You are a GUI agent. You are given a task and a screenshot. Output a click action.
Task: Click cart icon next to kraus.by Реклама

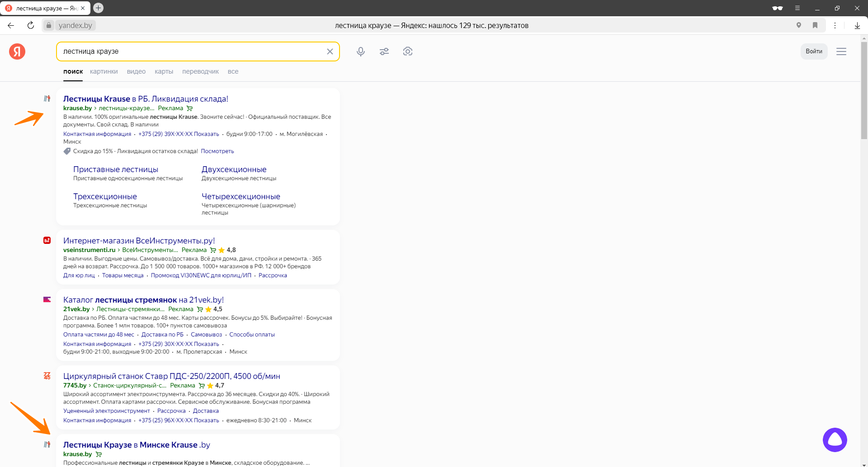point(190,108)
